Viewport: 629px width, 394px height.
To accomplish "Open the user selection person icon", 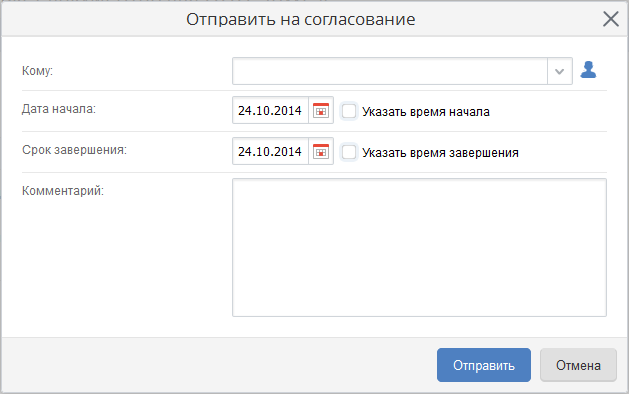I will coord(588,70).
